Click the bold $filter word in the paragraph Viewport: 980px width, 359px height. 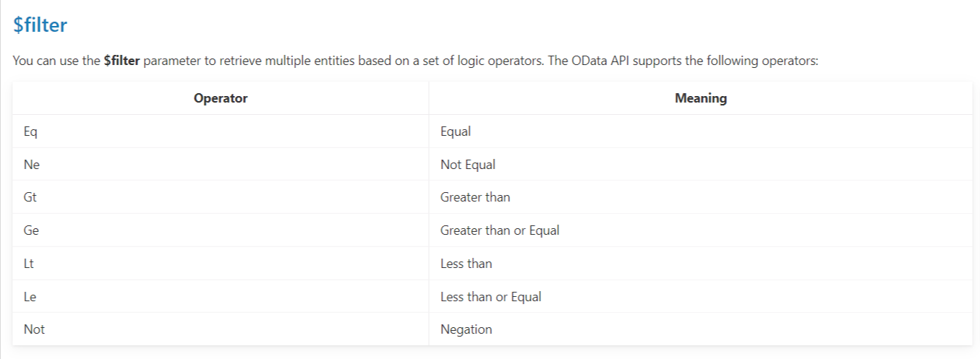pos(122,61)
